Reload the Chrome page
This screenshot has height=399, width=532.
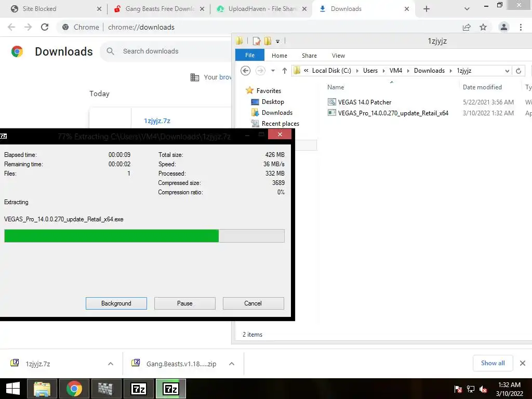tap(45, 27)
